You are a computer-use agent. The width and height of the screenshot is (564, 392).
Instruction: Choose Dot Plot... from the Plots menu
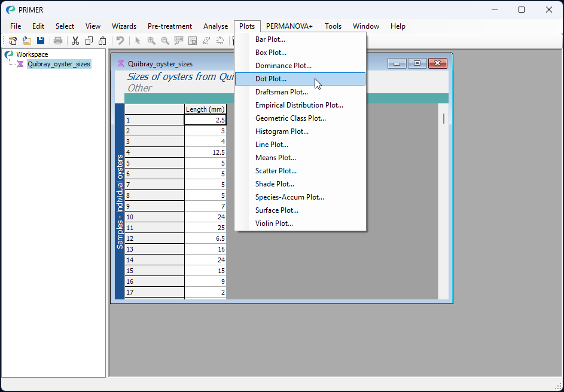pyautogui.click(x=271, y=79)
